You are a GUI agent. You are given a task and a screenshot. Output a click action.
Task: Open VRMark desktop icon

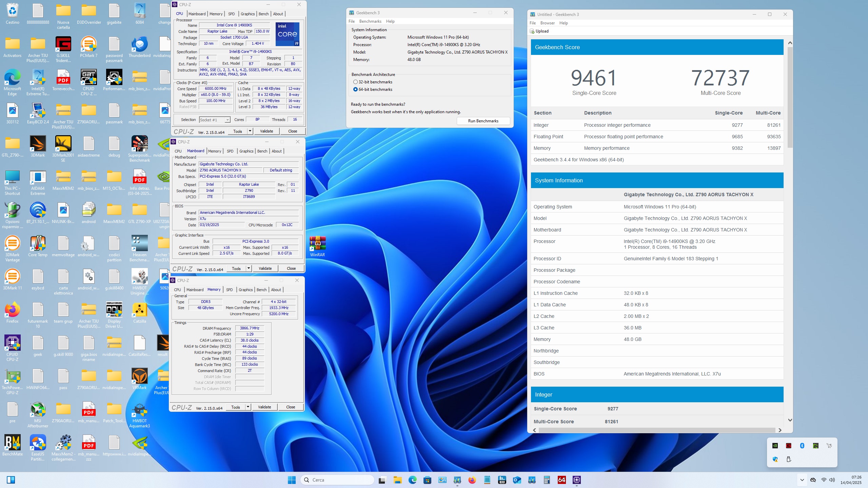pos(139,379)
